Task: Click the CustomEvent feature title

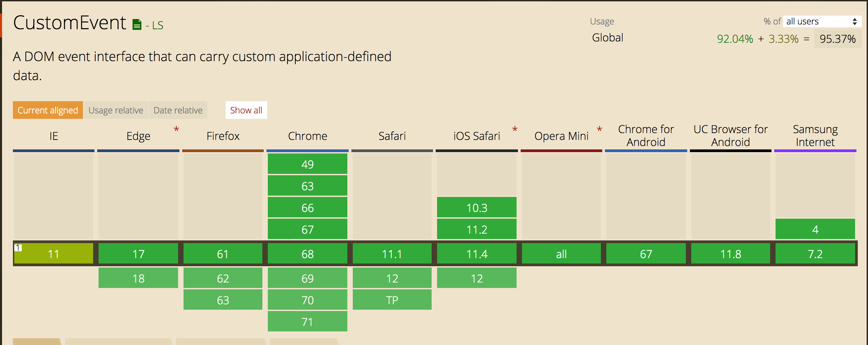Action: point(70,23)
